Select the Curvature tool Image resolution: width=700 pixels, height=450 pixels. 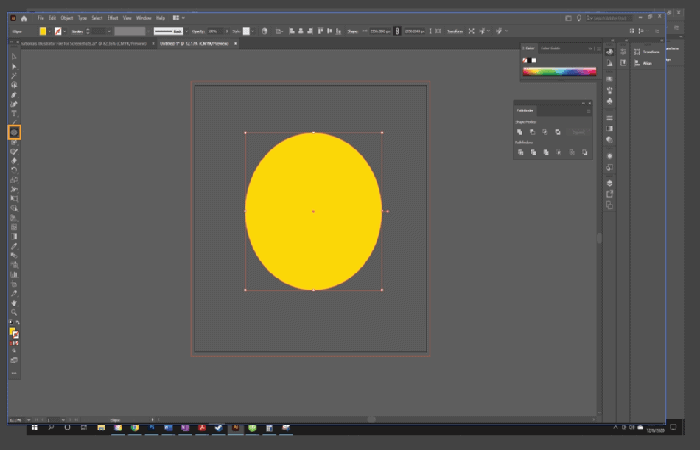(x=14, y=104)
